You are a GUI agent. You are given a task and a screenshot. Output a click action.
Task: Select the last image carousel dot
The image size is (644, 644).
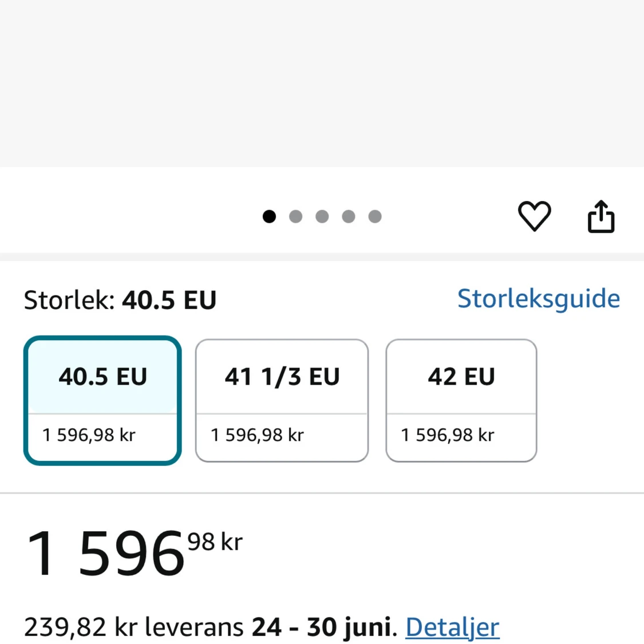tap(375, 216)
